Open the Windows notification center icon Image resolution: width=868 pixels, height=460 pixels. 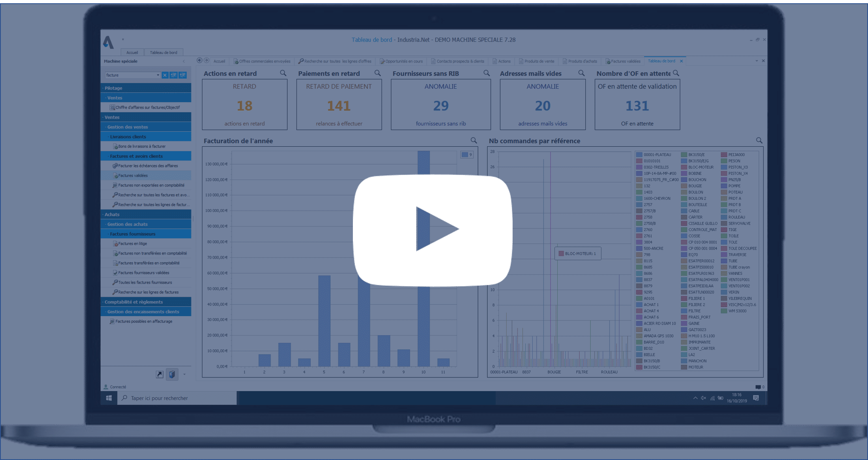coord(756,398)
